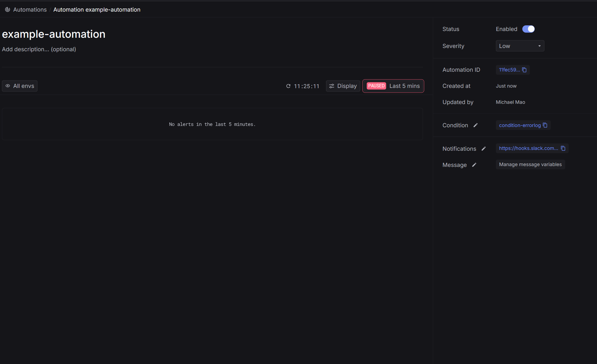Click the Automations logo icon in breadcrumb
The height and width of the screenshot is (364, 597).
coord(8,9)
